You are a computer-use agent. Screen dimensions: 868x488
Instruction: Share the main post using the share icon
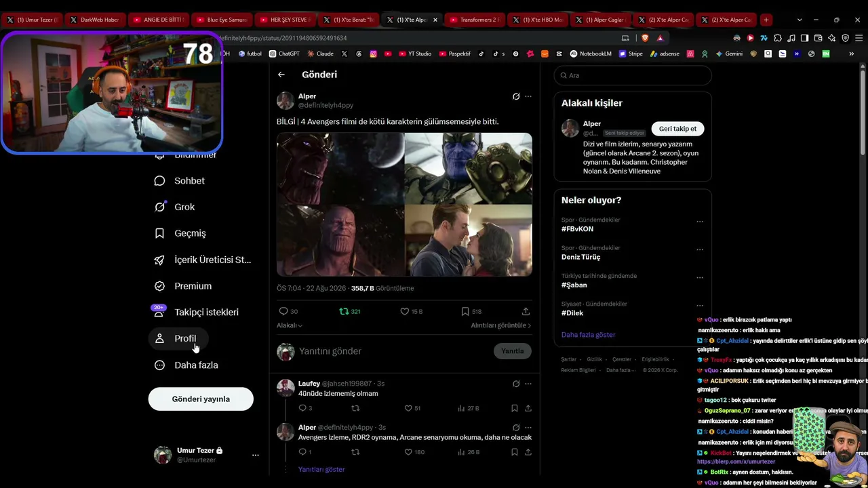[x=526, y=311]
